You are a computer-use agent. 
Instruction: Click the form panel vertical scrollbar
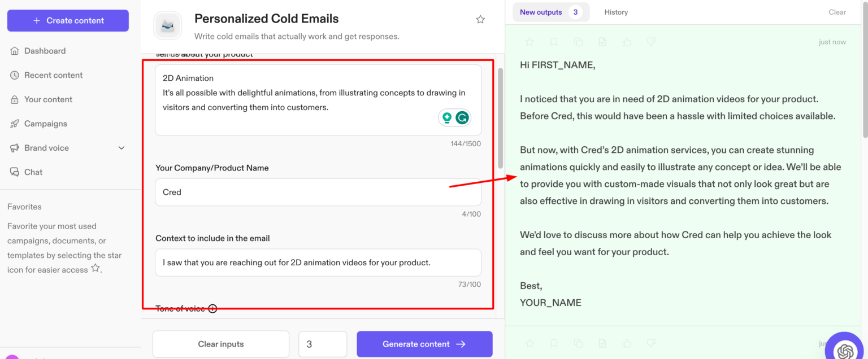click(x=500, y=119)
